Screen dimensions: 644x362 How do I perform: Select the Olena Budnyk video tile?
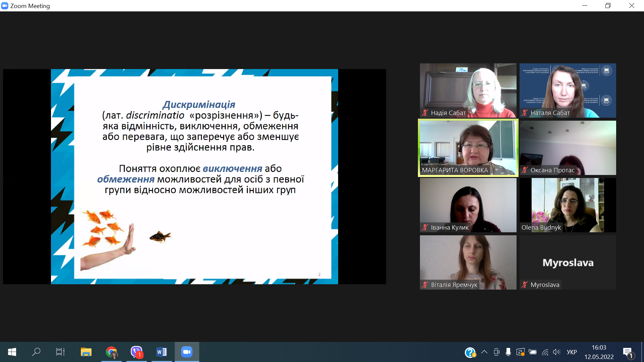(x=568, y=205)
